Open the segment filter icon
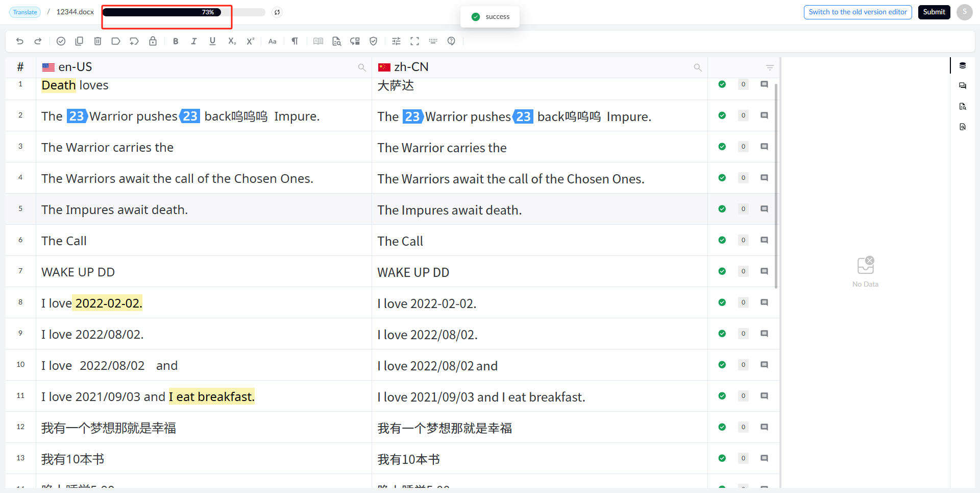Image resolution: width=980 pixels, height=493 pixels. (770, 67)
